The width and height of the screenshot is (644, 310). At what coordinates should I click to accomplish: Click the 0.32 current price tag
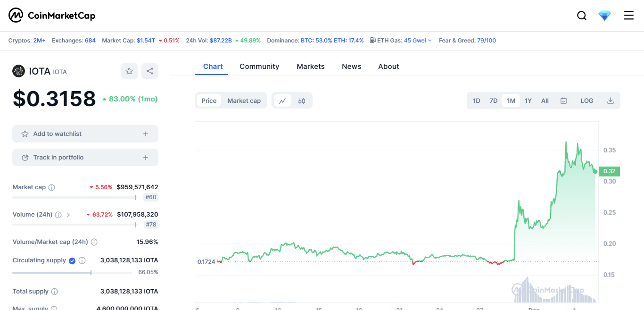(610, 171)
